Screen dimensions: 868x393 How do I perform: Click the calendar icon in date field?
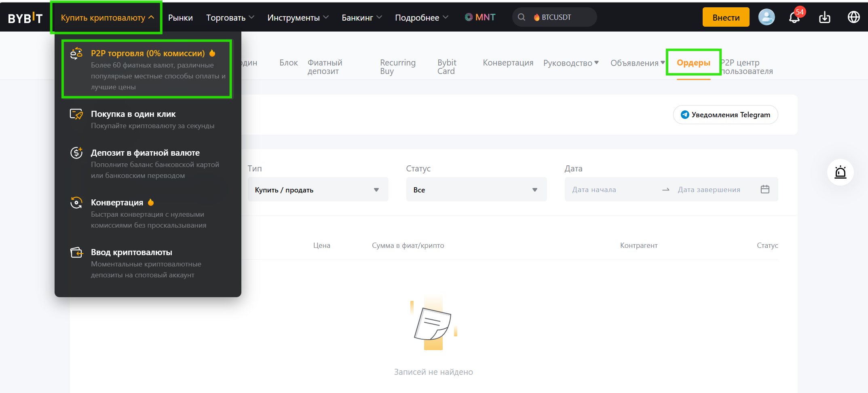(765, 189)
